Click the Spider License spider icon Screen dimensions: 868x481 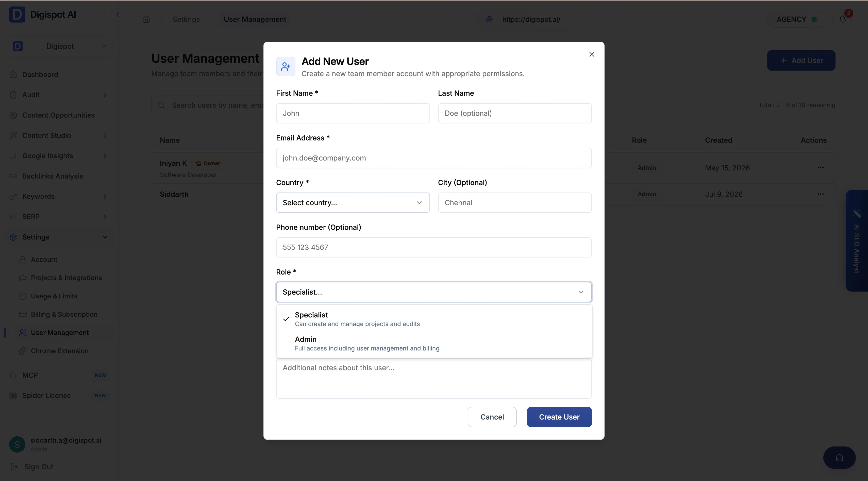[13, 395]
